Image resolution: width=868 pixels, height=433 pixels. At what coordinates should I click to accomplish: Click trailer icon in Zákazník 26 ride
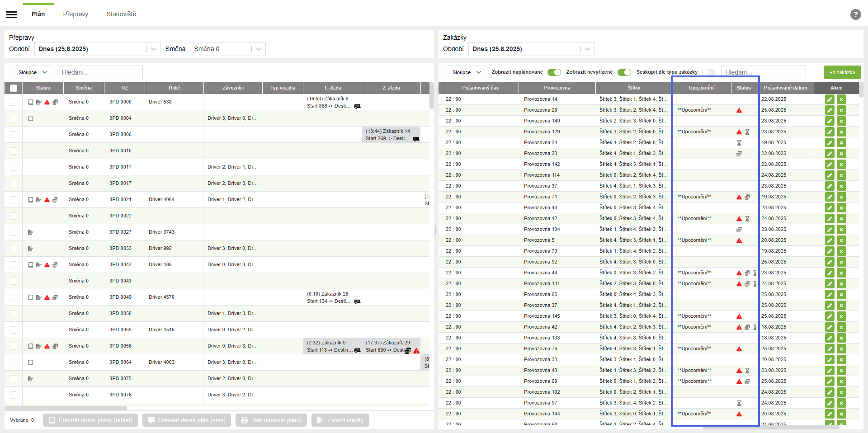point(357,301)
